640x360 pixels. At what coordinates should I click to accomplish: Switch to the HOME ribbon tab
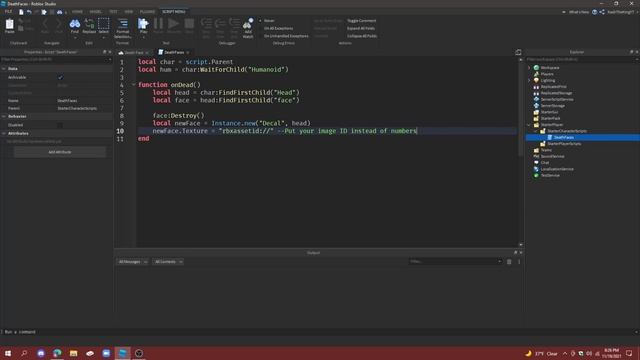point(77,12)
